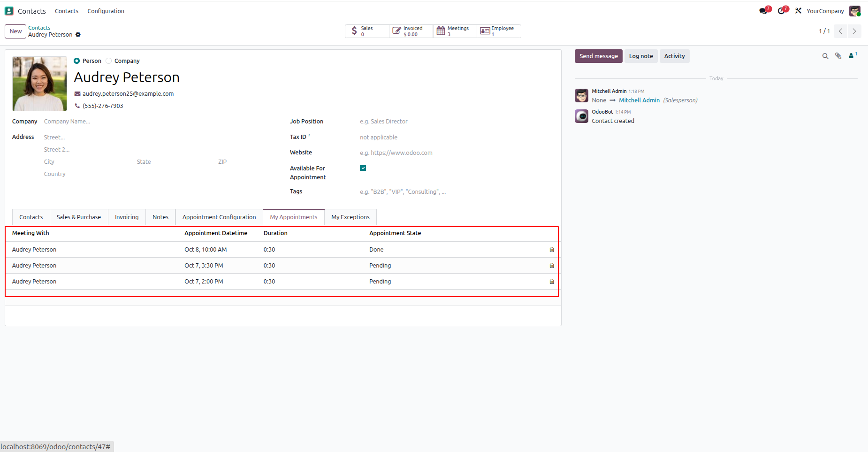Image resolution: width=868 pixels, height=452 pixels.
Task: Click the Street address field
Action: (160, 138)
